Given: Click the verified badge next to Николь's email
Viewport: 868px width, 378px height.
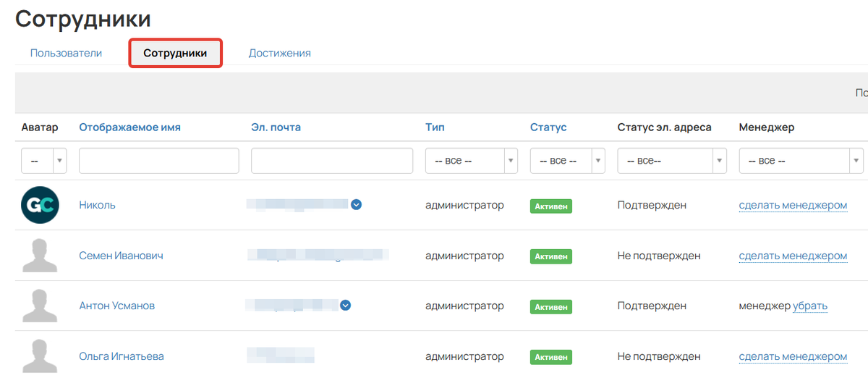Looking at the screenshot, I should (356, 205).
